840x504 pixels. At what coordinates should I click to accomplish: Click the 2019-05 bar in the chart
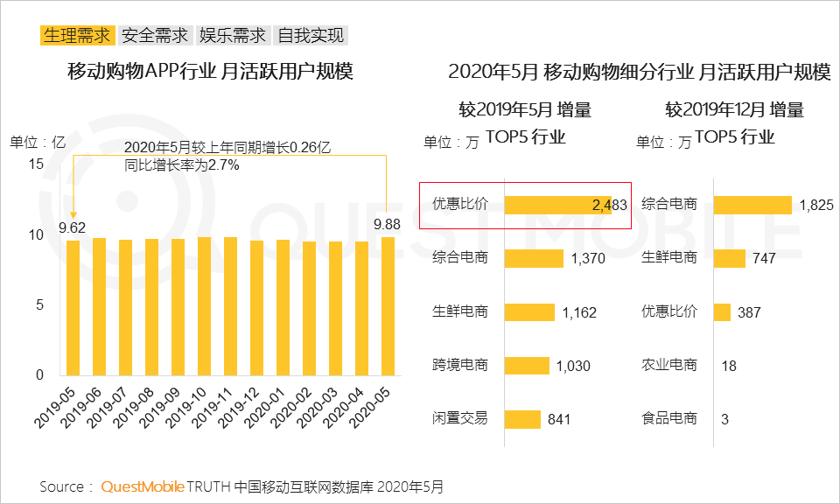73,307
